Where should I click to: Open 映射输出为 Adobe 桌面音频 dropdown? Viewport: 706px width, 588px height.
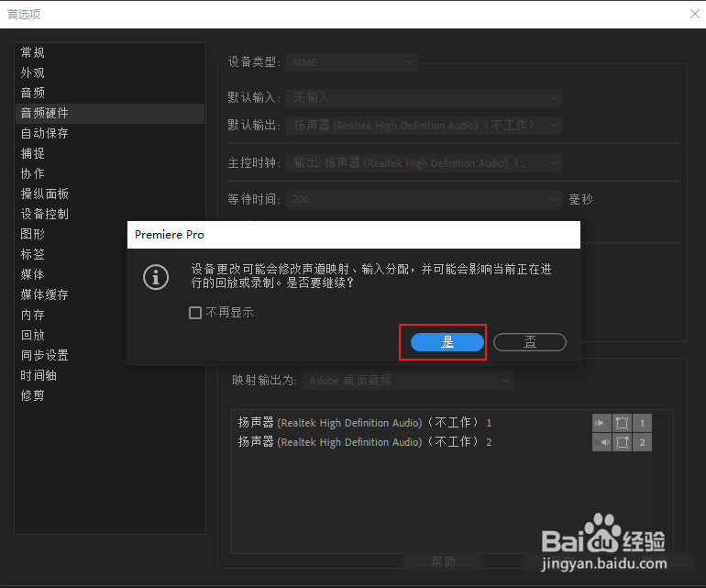point(408,381)
